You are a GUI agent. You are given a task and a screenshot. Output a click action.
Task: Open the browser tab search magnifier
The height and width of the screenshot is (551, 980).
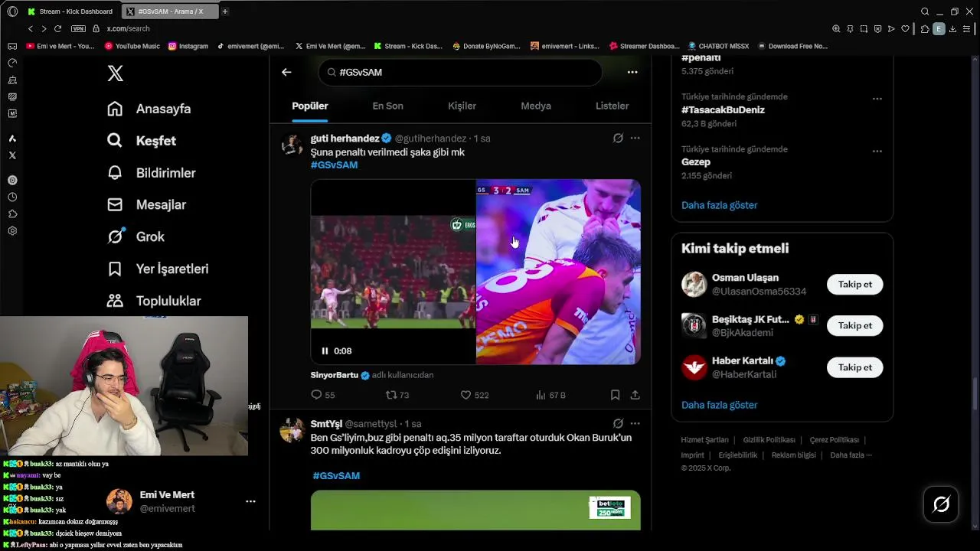925,11
